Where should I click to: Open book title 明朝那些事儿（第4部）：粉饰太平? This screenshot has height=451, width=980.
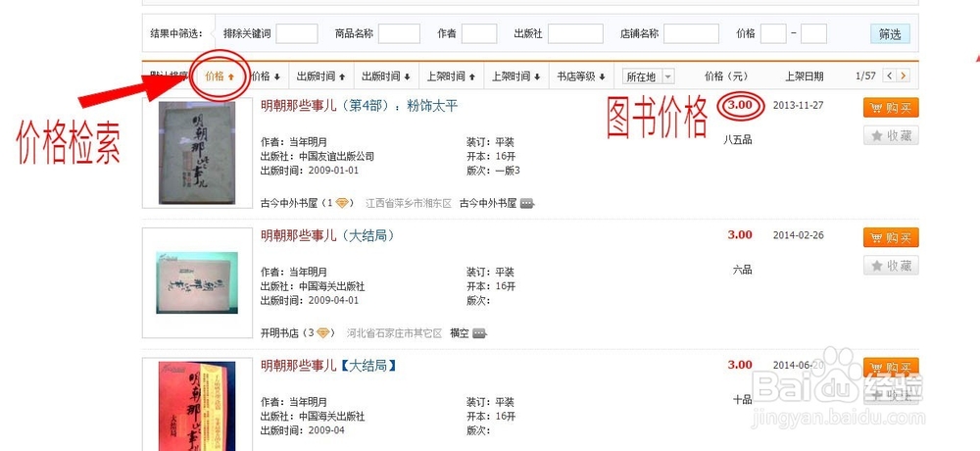(x=360, y=106)
